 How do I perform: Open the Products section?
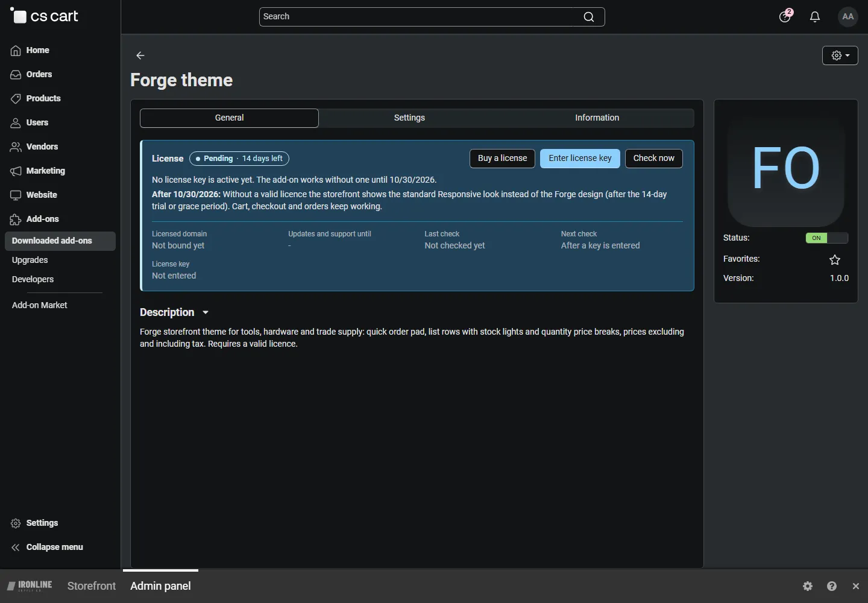pos(43,99)
